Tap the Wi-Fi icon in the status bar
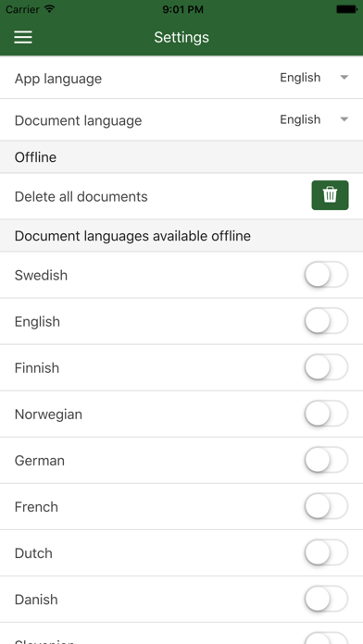The image size is (363, 644). (50, 9)
